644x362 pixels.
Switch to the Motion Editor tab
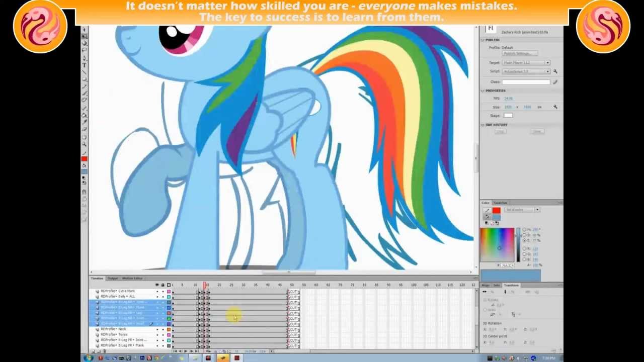[132, 278]
